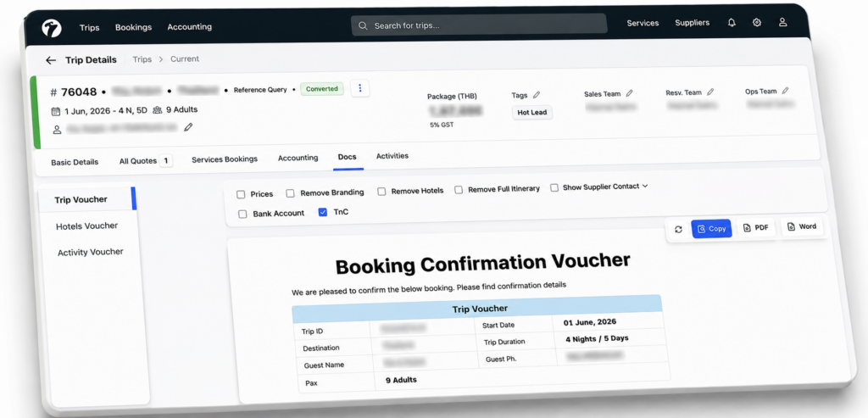Click the Converted status badge
Image resolution: width=868 pixels, height=418 pixels.
[322, 88]
